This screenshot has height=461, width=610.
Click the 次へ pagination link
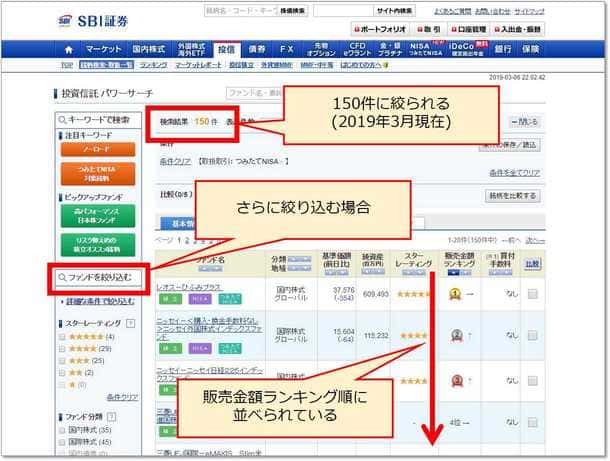[x=535, y=241]
